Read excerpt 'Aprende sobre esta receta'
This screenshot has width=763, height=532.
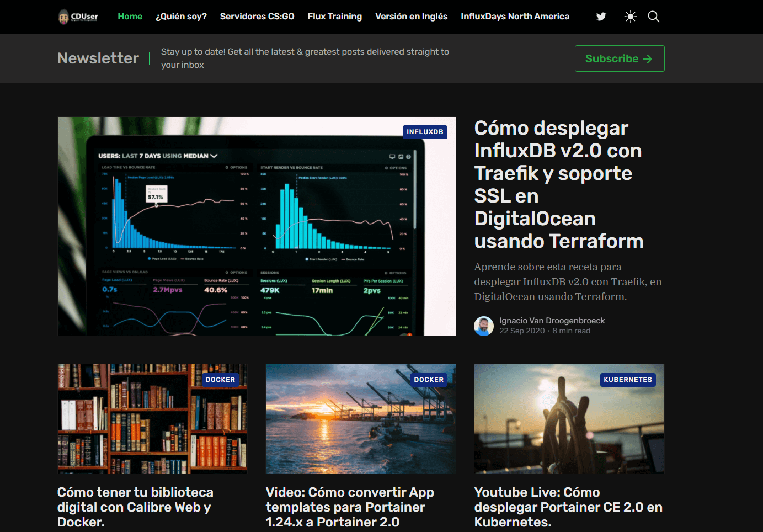tap(568, 281)
